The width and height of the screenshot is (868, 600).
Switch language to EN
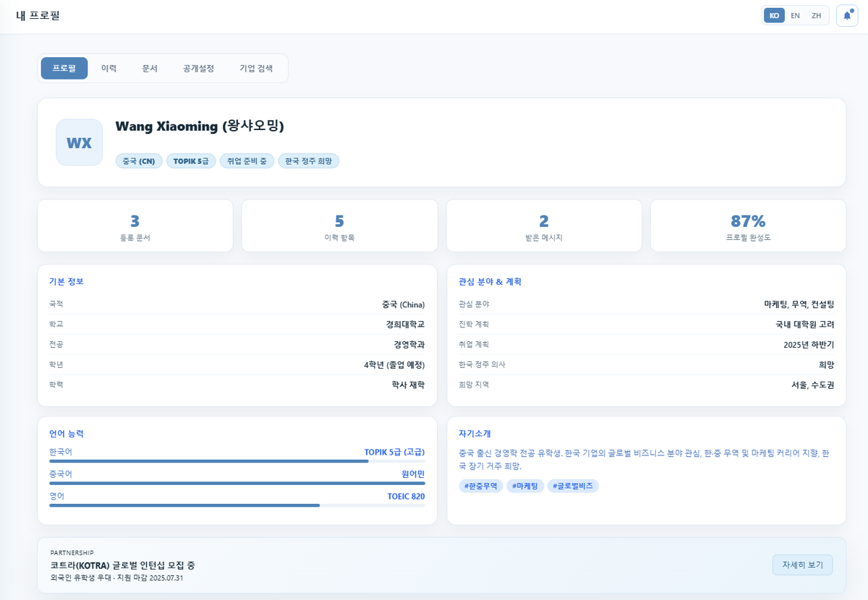pyautogui.click(x=795, y=15)
